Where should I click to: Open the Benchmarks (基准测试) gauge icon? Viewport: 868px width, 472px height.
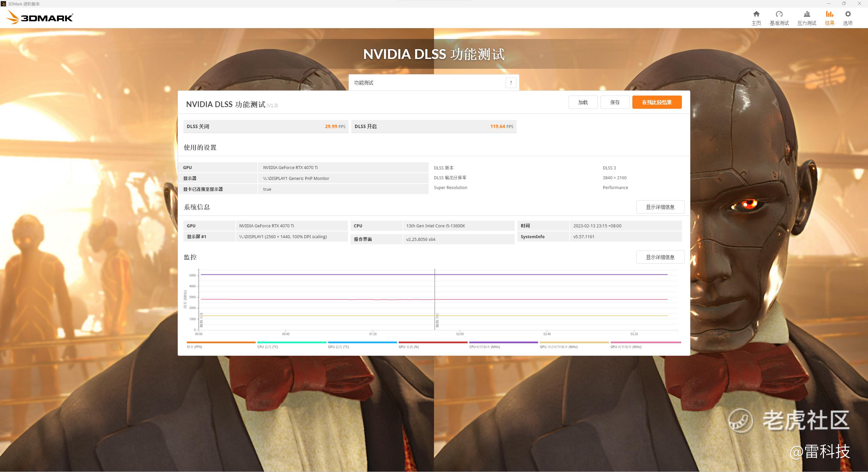(779, 14)
